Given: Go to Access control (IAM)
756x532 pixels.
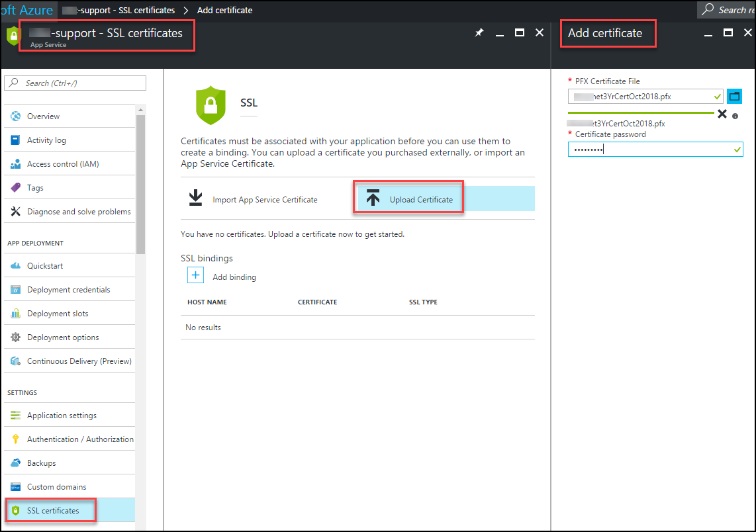Looking at the screenshot, I should click(70, 164).
